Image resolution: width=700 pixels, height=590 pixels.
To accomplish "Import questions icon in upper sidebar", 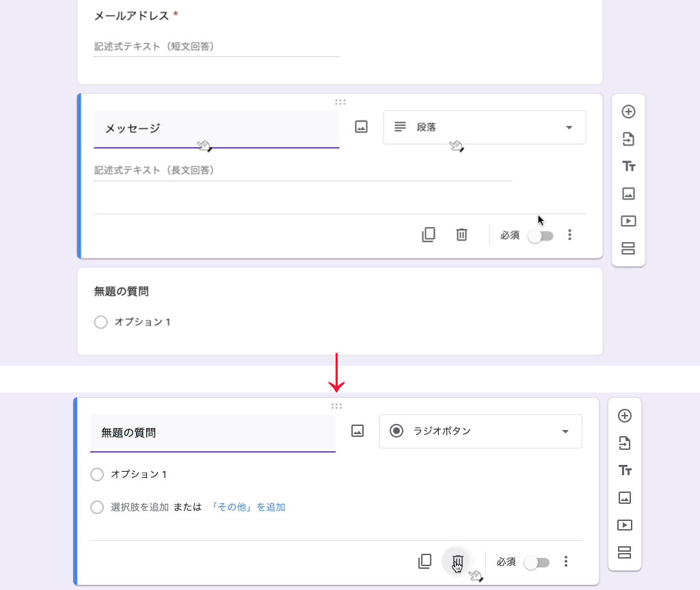I will pyautogui.click(x=628, y=139).
